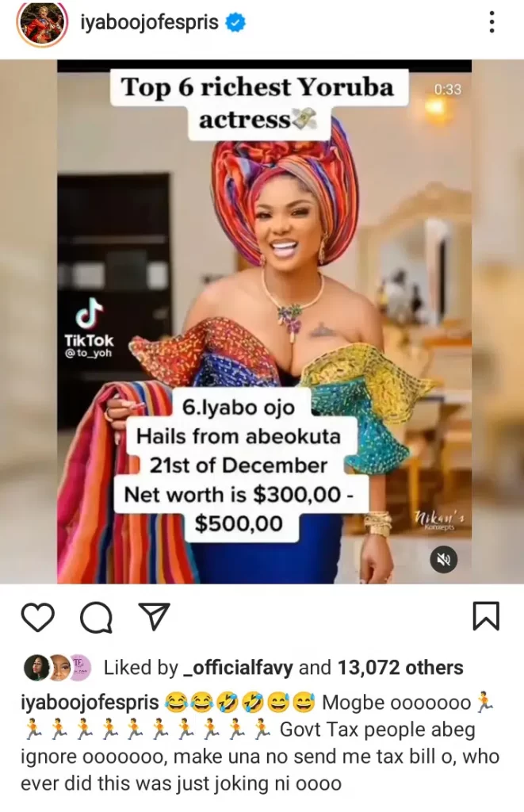Screen dimensions: 524x812
Task: Tap the liker avatars next to Liked by
Action: tap(58, 668)
